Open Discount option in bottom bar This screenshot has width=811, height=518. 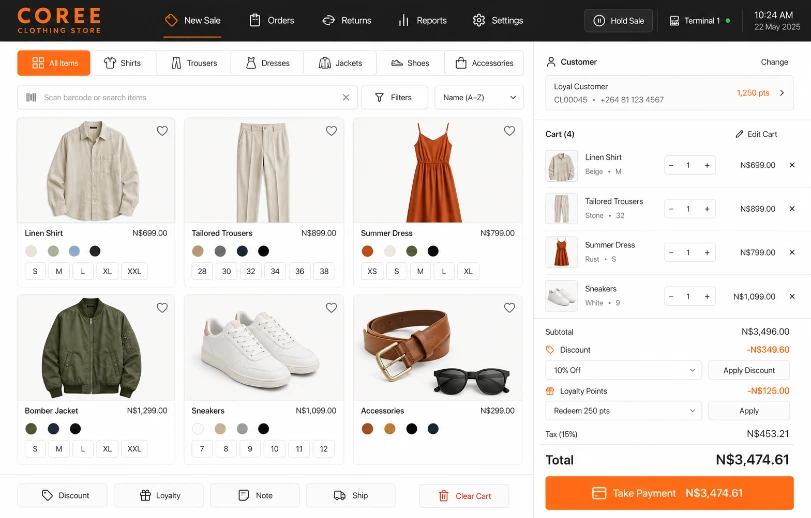point(63,495)
